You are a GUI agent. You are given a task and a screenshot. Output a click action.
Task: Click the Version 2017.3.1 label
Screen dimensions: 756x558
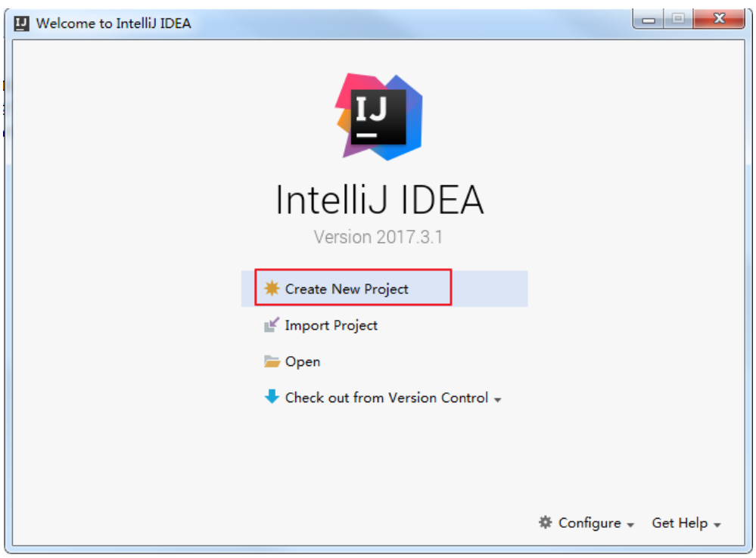(x=378, y=237)
